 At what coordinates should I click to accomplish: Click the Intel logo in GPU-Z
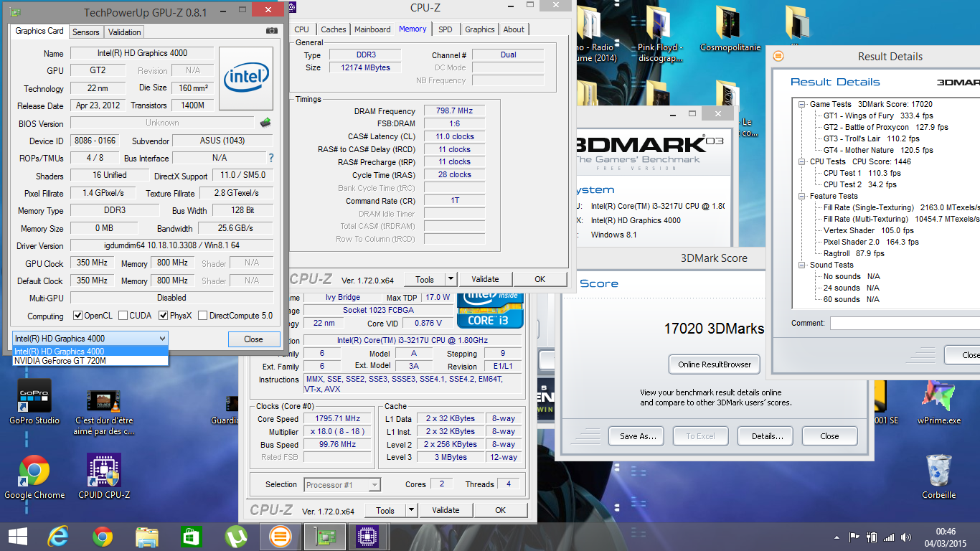click(246, 78)
